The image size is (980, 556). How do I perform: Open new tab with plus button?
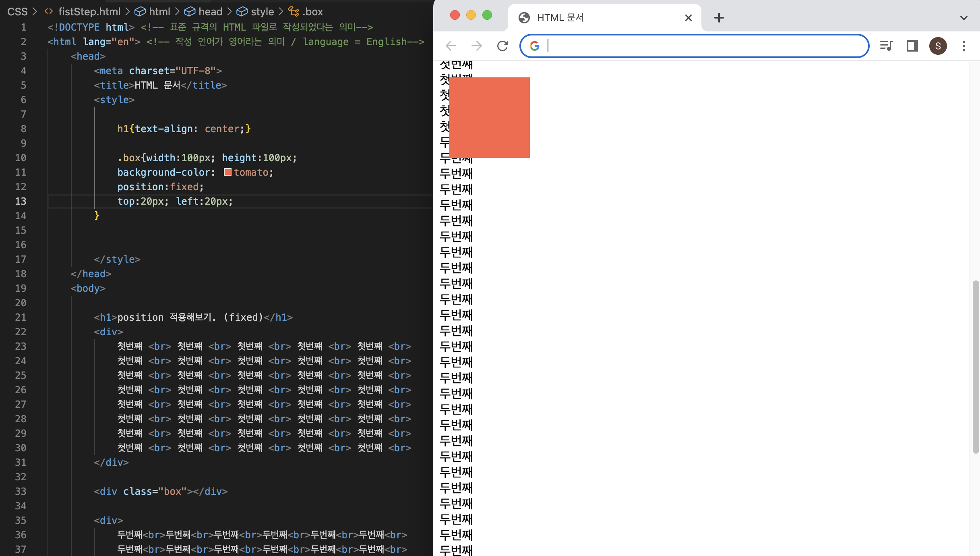click(719, 18)
